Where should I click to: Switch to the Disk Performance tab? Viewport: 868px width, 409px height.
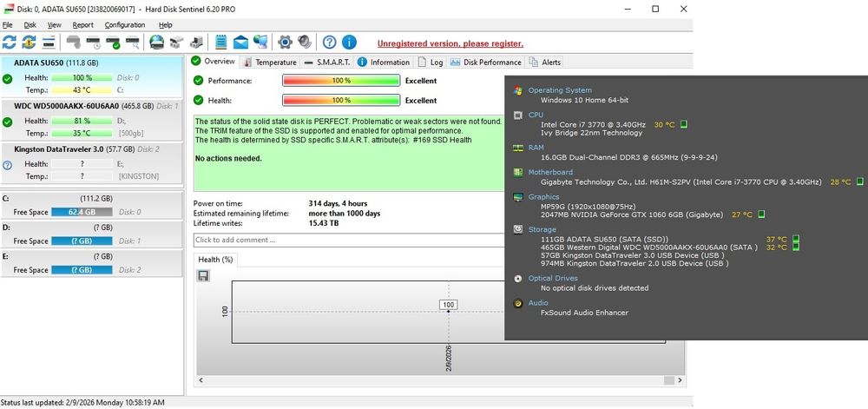pyautogui.click(x=485, y=62)
